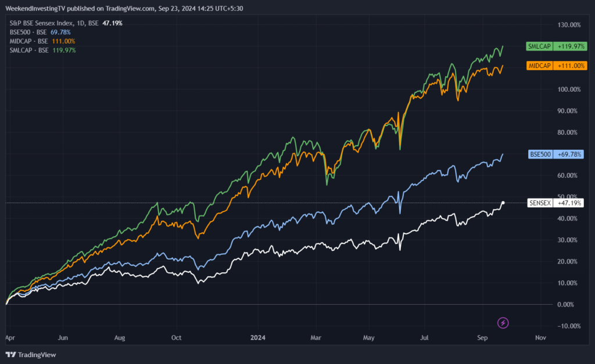595x364 pixels.
Task: Click the 130.00% price axis label
Action: [569, 24]
